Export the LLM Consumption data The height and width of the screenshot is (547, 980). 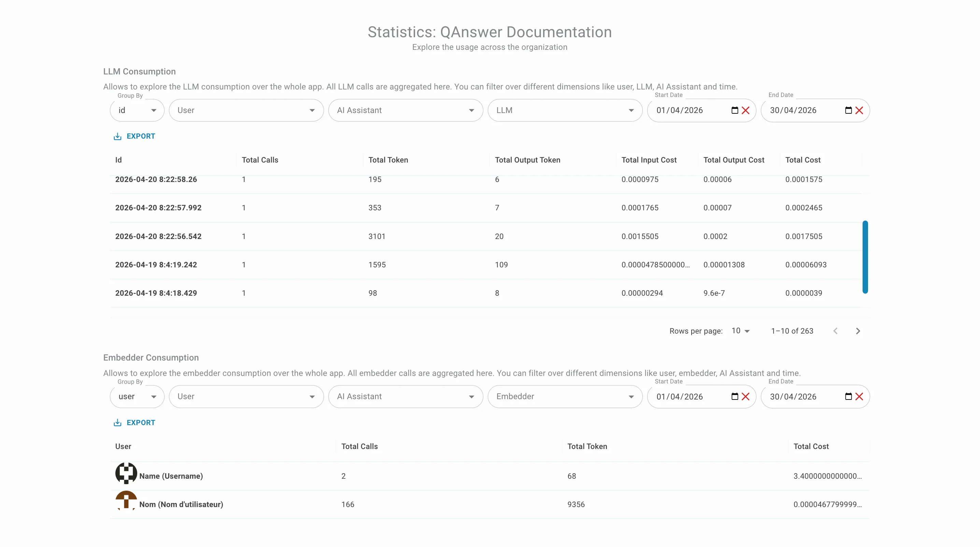(134, 136)
